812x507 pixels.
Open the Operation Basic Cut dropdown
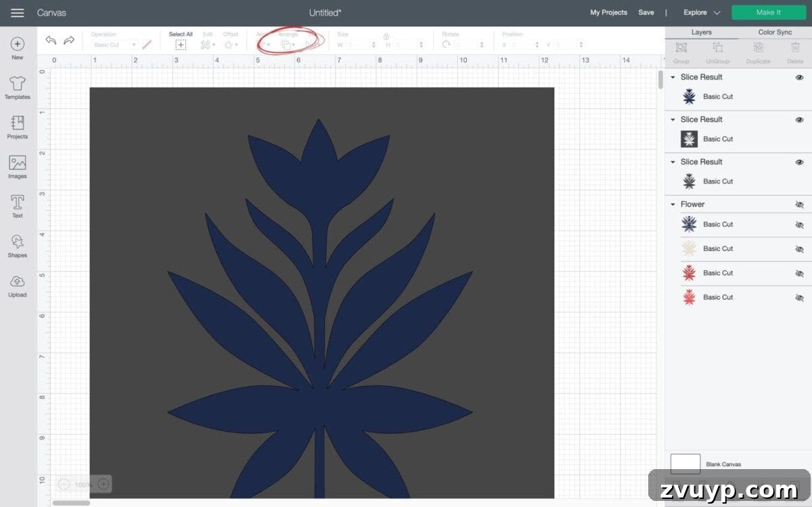click(114, 45)
